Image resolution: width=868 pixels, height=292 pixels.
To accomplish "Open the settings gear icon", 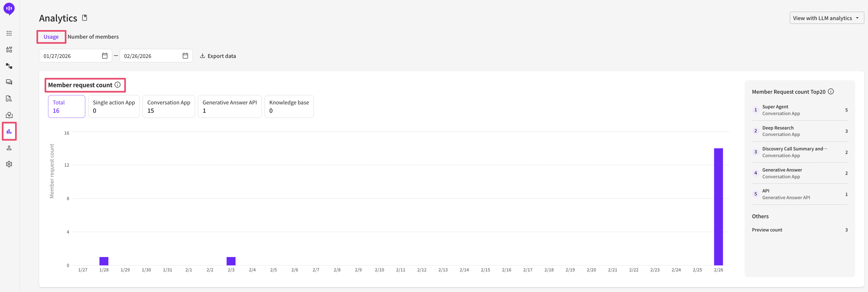I will (x=9, y=164).
